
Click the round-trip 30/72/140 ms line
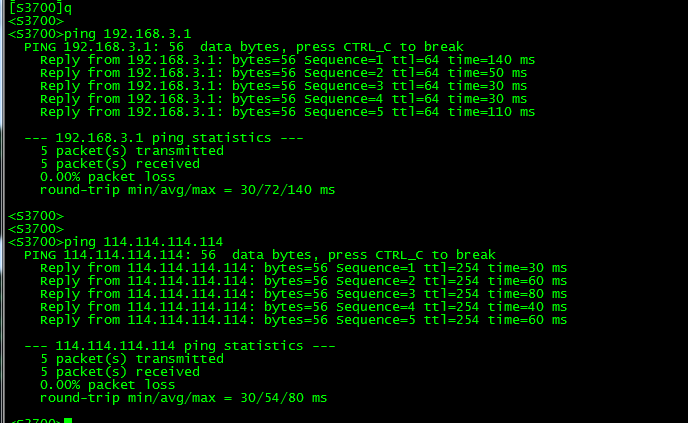[187, 190]
